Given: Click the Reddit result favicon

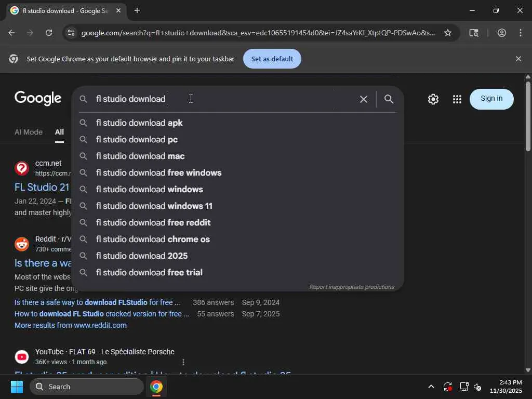Looking at the screenshot, I should [x=22, y=244].
